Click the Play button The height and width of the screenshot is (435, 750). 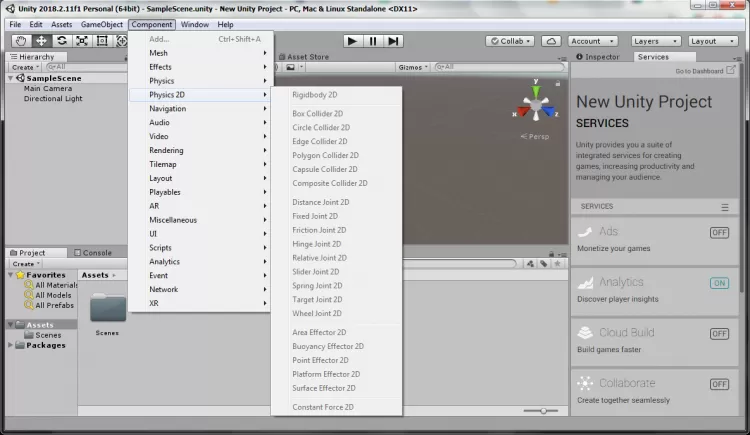[x=352, y=41]
